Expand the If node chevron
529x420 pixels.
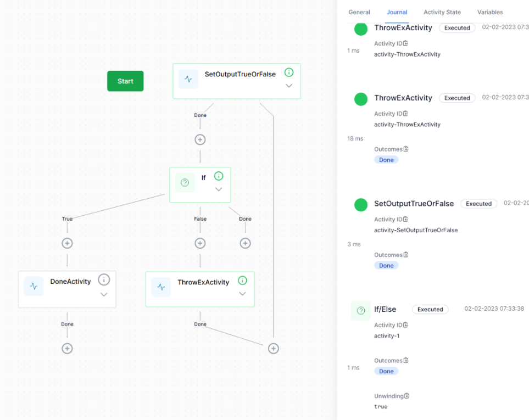click(219, 189)
